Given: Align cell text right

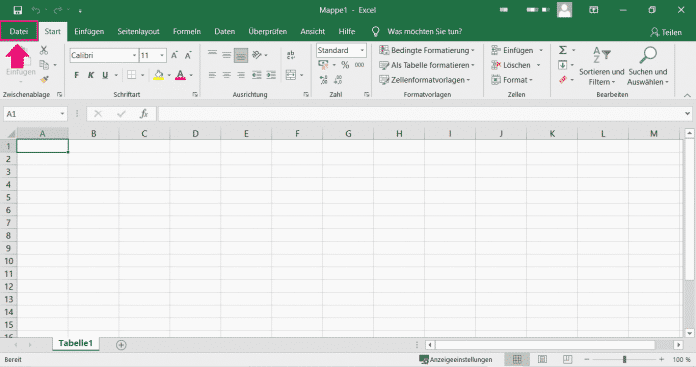Looking at the screenshot, I should (x=241, y=75).
